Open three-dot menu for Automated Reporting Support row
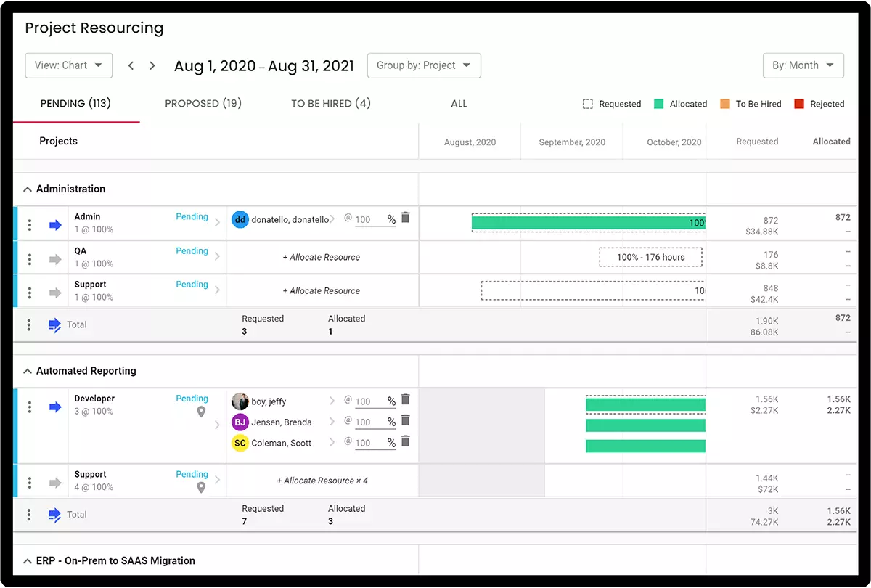Image resolution: width=871 pixels, height=588 pixels. click(x=29, y=483)
